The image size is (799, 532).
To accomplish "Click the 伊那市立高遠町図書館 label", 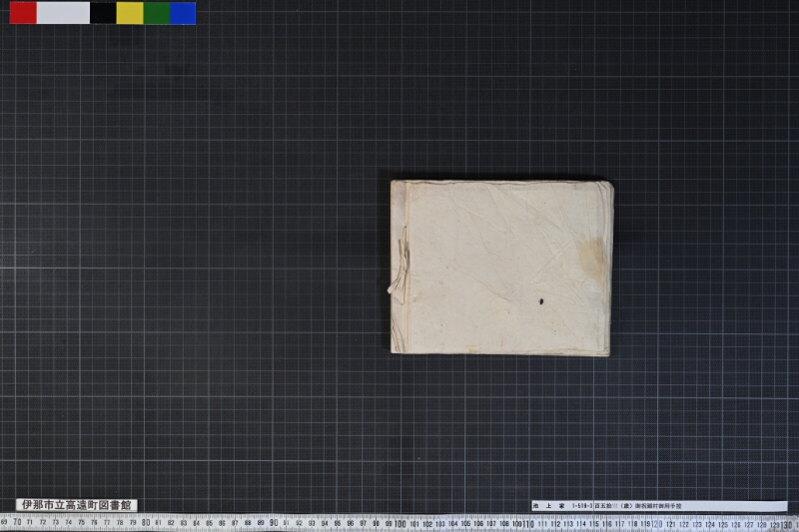I will pyautogui.click(x=77, y=505).
